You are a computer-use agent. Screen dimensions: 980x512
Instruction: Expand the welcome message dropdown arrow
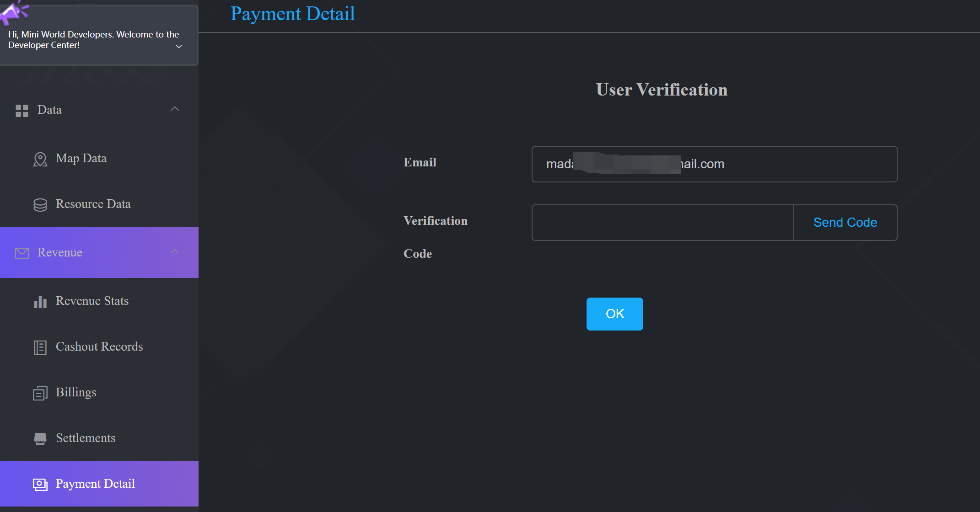(x=179, y=46)
